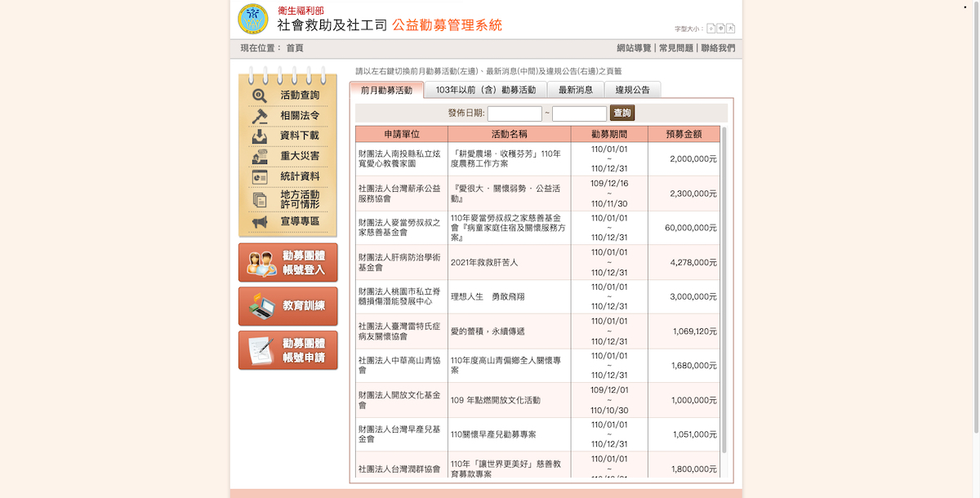This screenshot has height=498, width=980.
Task: Select applicant 財團法人台灣早產兒基金會
Action: point(399,434)
